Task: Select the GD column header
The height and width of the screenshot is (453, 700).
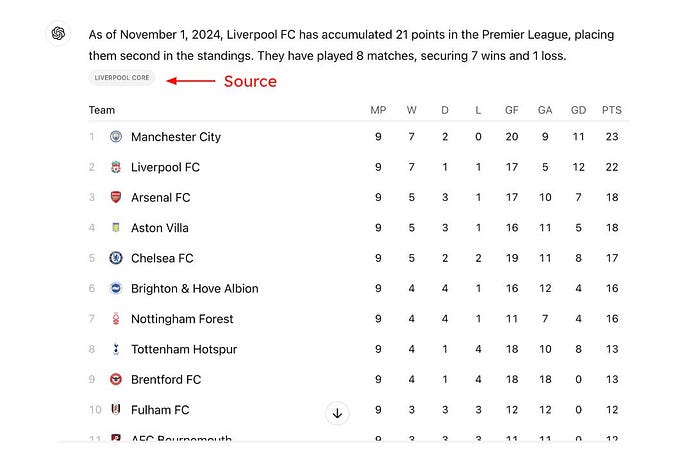Action: [x=578, y=110]
